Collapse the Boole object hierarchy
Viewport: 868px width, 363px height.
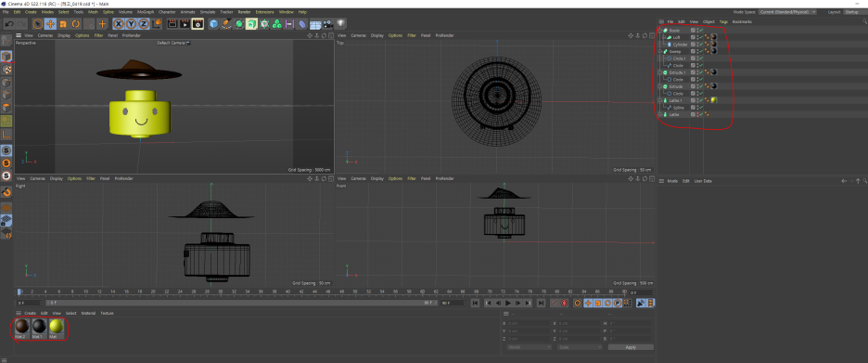coord(660,31)
